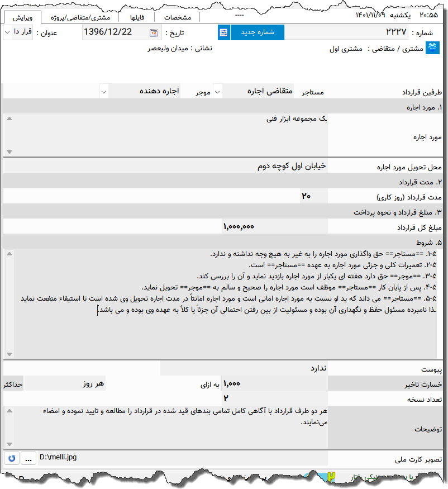Click the حداکثر label next to خسارت تاخیر

(14, 383)
